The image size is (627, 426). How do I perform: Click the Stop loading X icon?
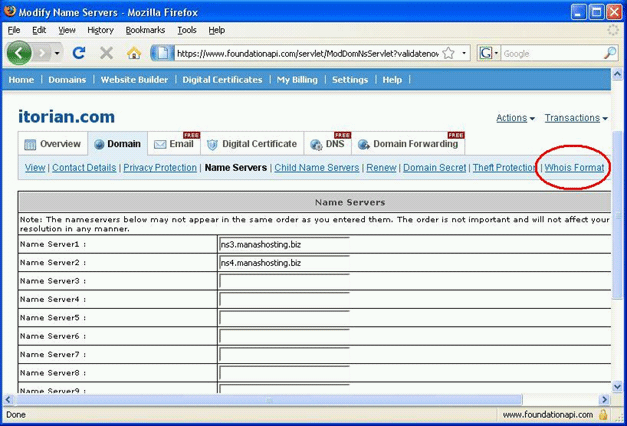coord(106,53)
